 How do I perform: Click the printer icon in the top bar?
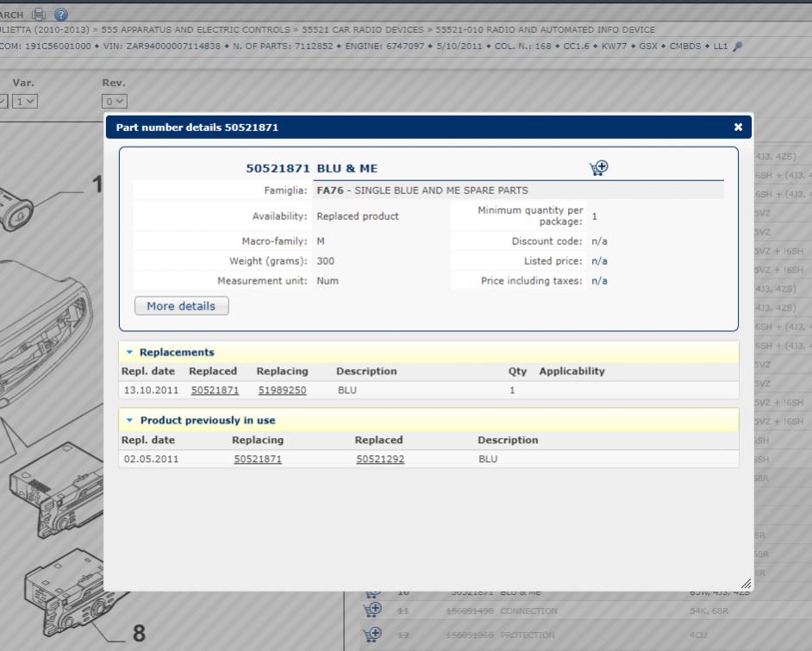pyautogui.click(x=39, y=15)
